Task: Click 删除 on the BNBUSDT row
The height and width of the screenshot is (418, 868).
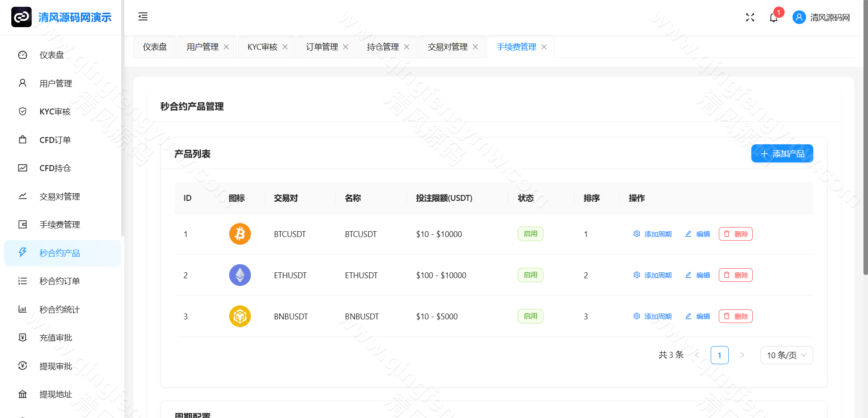Action: point(736,316)
